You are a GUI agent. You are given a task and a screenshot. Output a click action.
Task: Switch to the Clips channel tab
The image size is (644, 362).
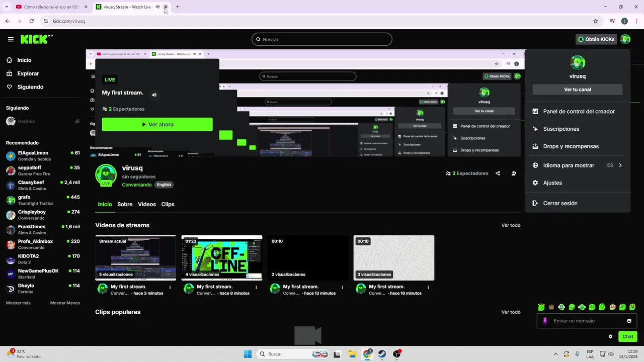168,204
